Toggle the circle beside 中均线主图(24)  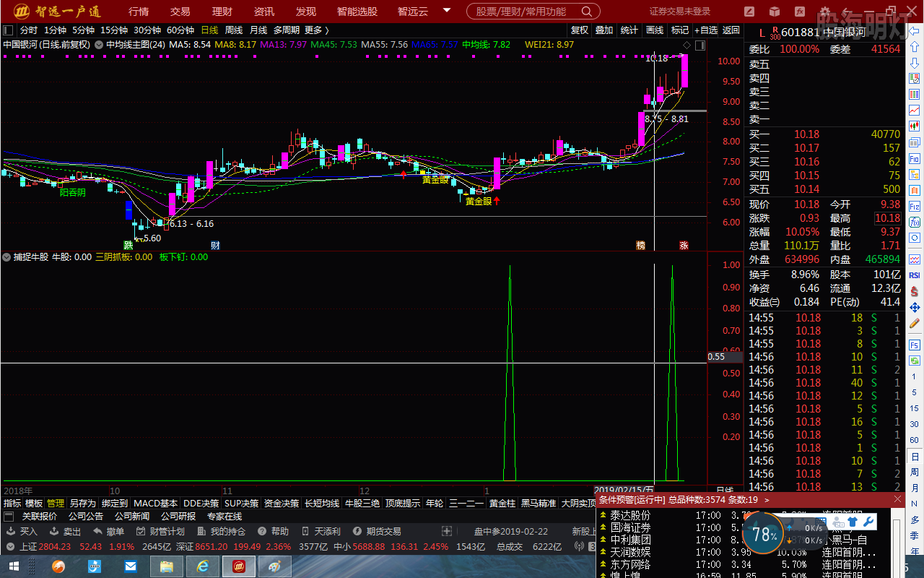(99, 44)
